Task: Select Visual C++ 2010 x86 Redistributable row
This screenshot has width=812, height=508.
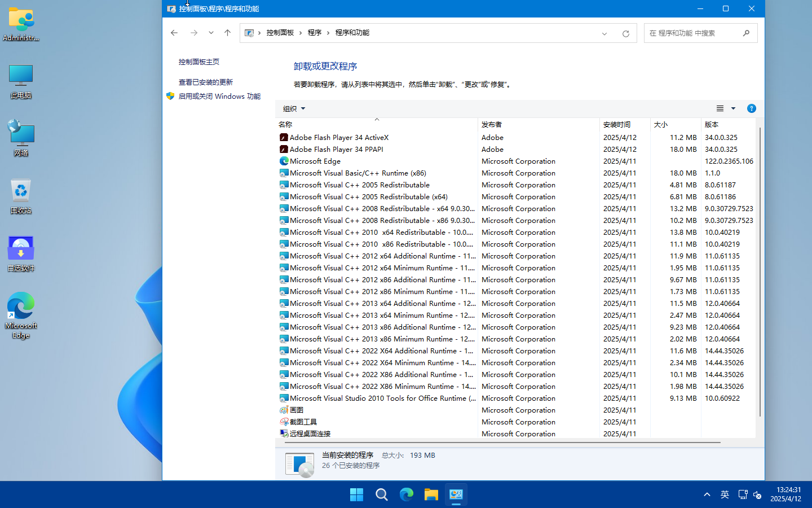Action: 515,244
